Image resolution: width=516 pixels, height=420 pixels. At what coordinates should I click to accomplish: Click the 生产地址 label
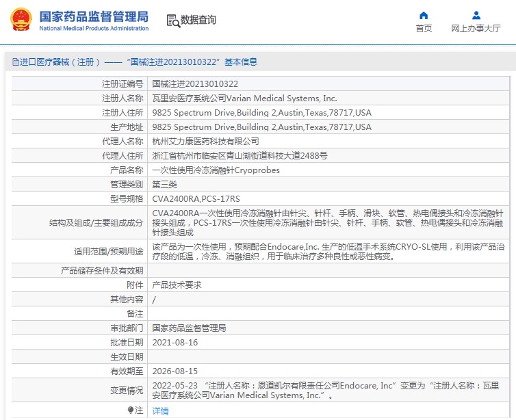pyautogui.click(x=127, y=127)
